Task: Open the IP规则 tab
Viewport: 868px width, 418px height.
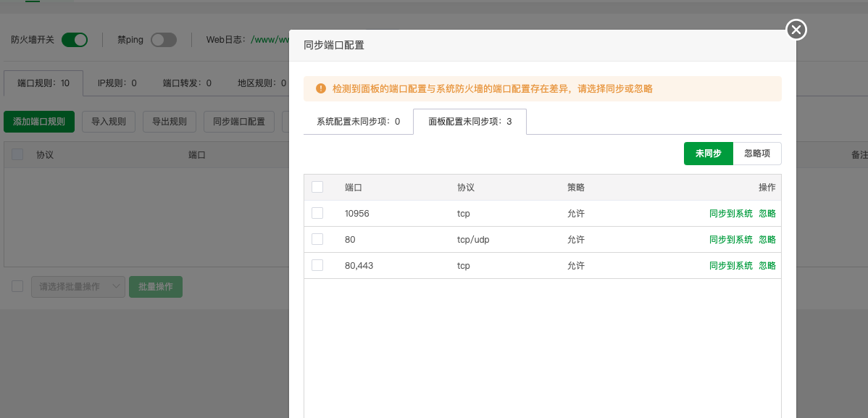Action: [x=117, y=83]
